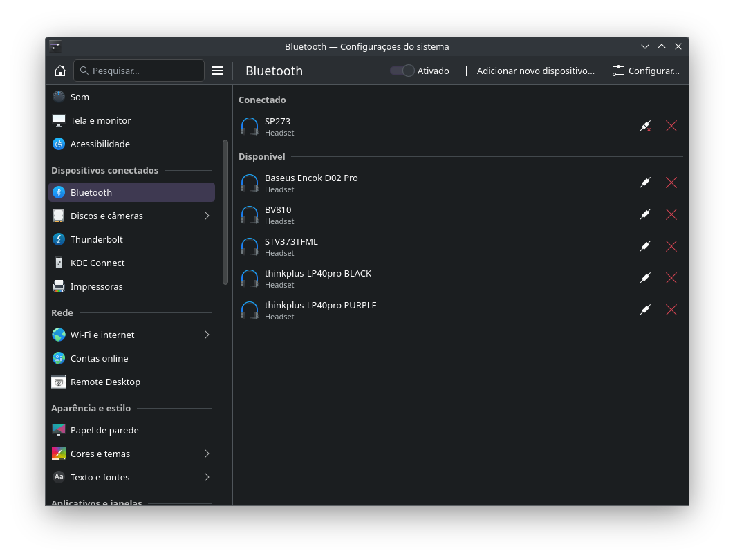Click the BV810 headphone icon
The width and height of the screenshot is (735, 560).
coord(250,215)
